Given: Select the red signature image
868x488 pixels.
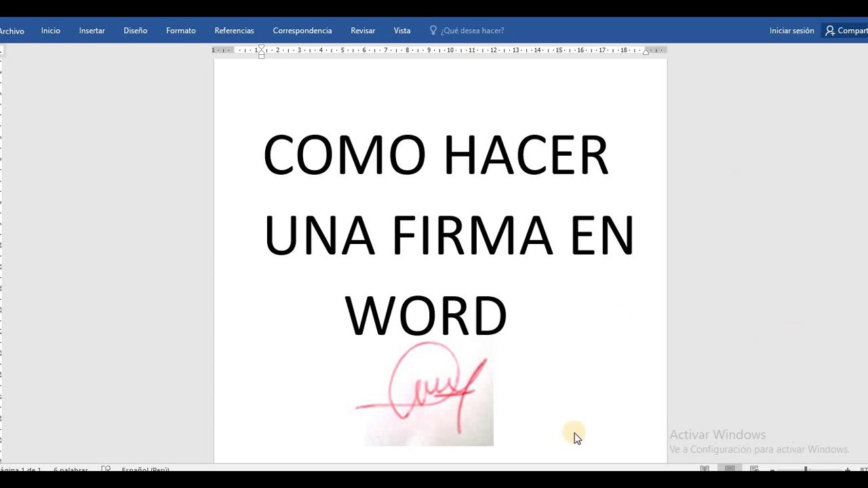Looking at the screenshot, I should pyautogui.click(x=427, y=392).
